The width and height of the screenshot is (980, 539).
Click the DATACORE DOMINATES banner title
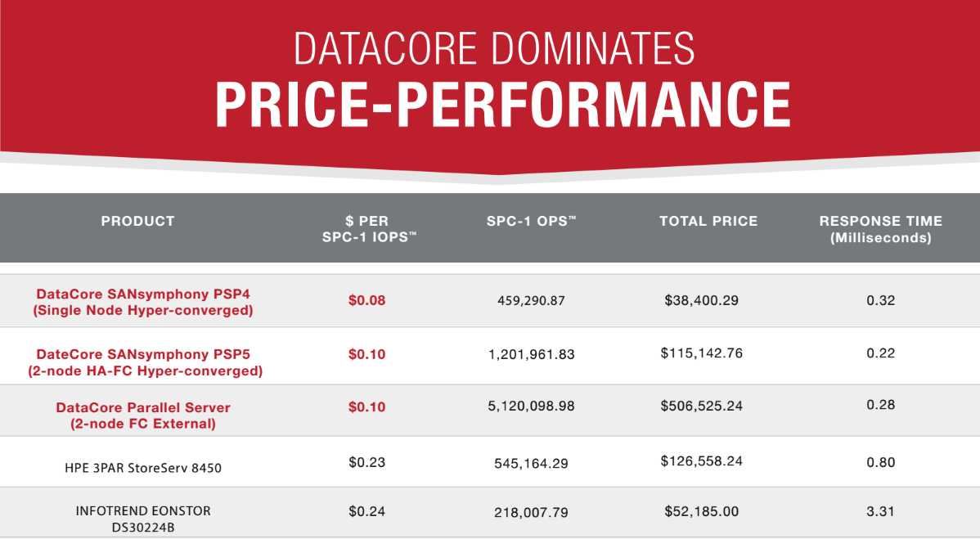[x=494, y=48]
